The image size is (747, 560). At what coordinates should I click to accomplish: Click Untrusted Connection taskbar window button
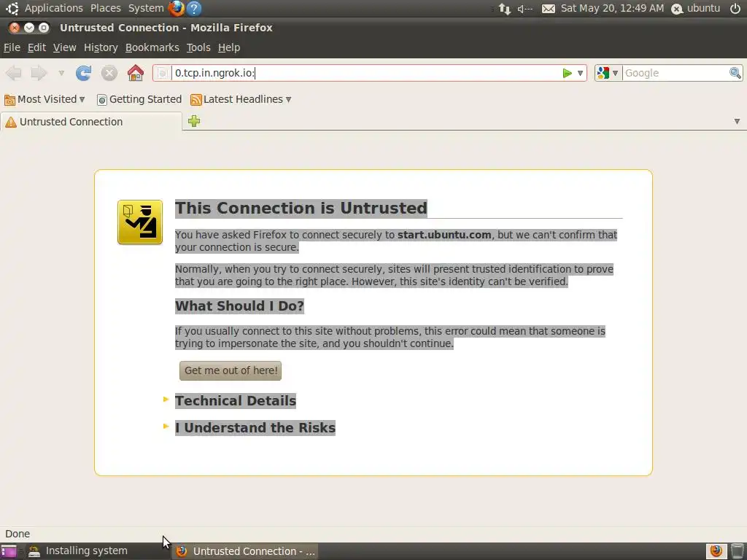[x=246, y=551]
